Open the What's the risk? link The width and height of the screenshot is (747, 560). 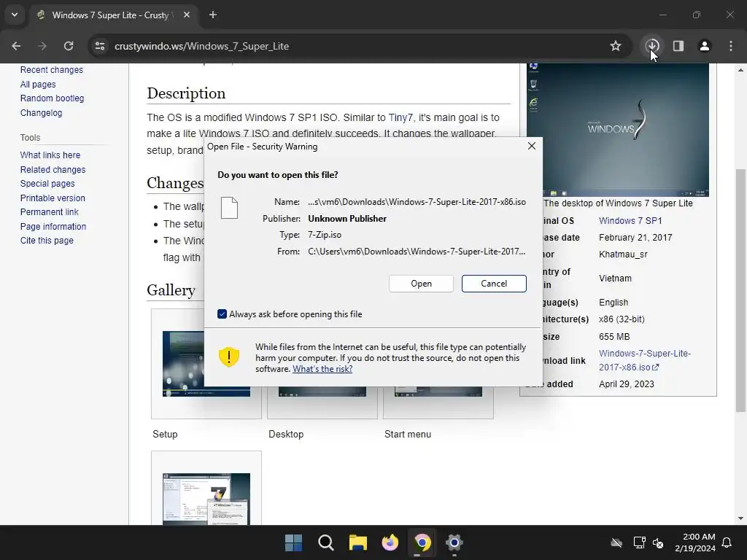(322, 369)
